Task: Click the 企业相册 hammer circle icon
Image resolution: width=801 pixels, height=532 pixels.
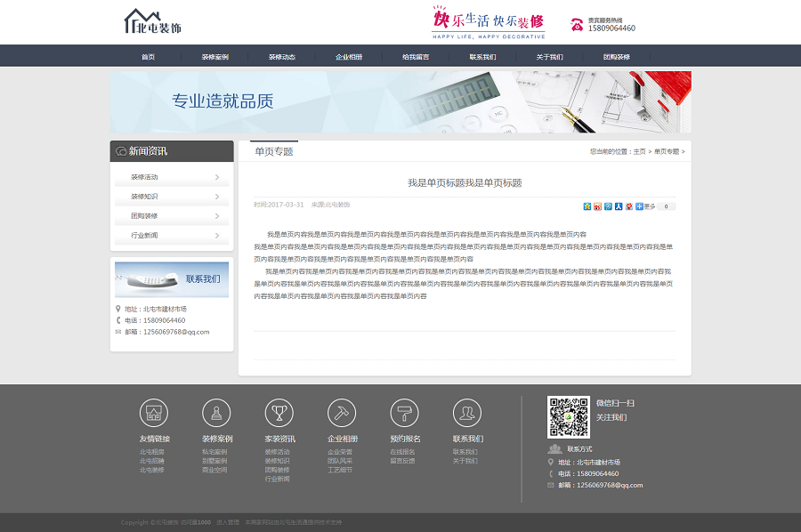Action: 342,413
